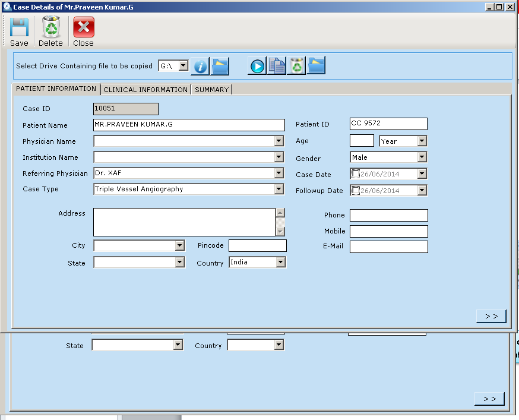The width and height of the screenshot is (519, 420).
Task: Open the folder icon next to info button
Action: 220,66
